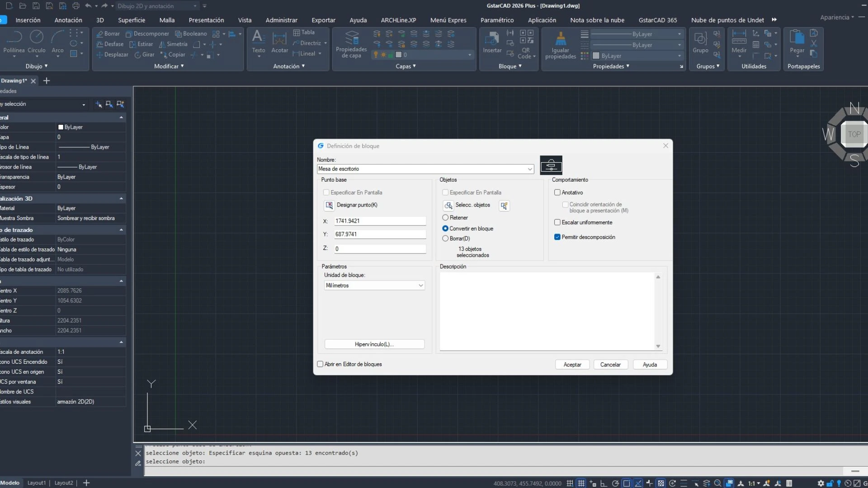Click inside the Descripción text area
868x488 pixels.
[547, 310]
